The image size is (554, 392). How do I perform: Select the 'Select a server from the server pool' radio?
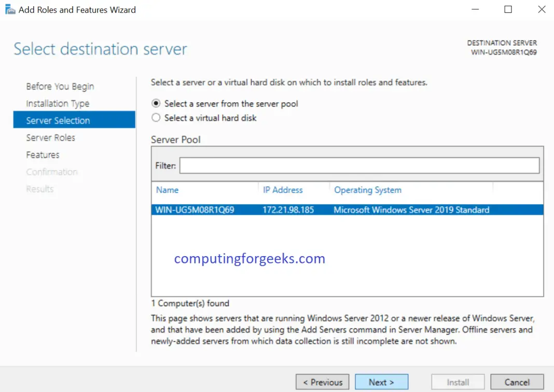(x=156, y=103)
